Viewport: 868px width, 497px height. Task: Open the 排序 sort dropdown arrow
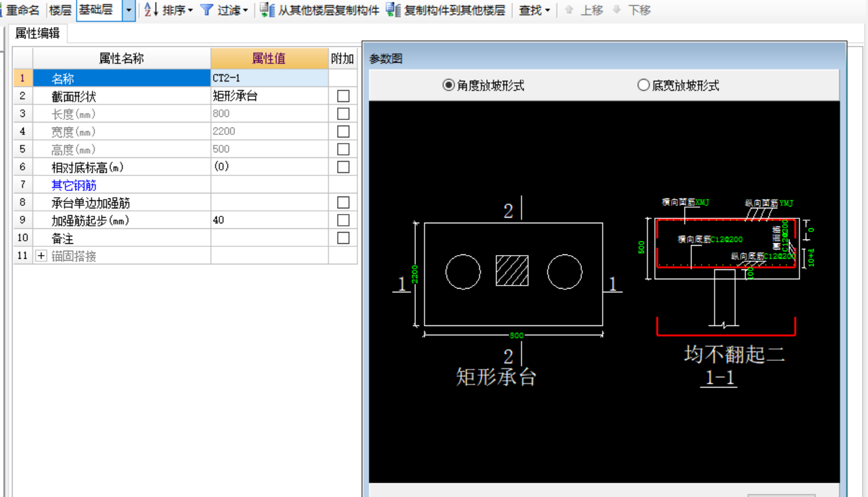(x=190, y=11)
